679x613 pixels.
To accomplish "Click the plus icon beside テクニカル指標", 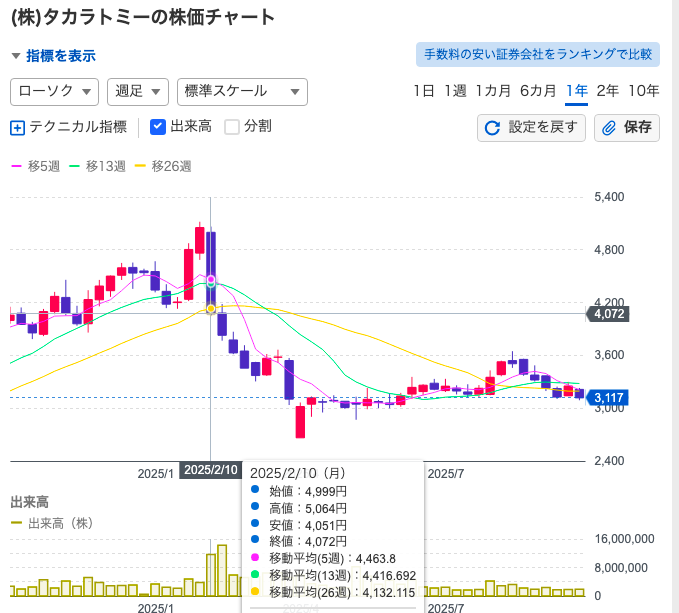I will click(x=17, y=127).
